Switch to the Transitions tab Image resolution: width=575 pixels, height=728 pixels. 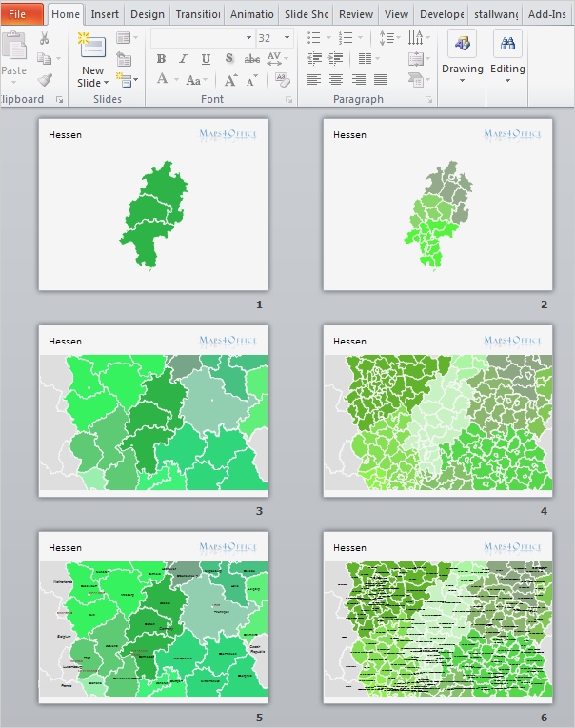[198, 14]
